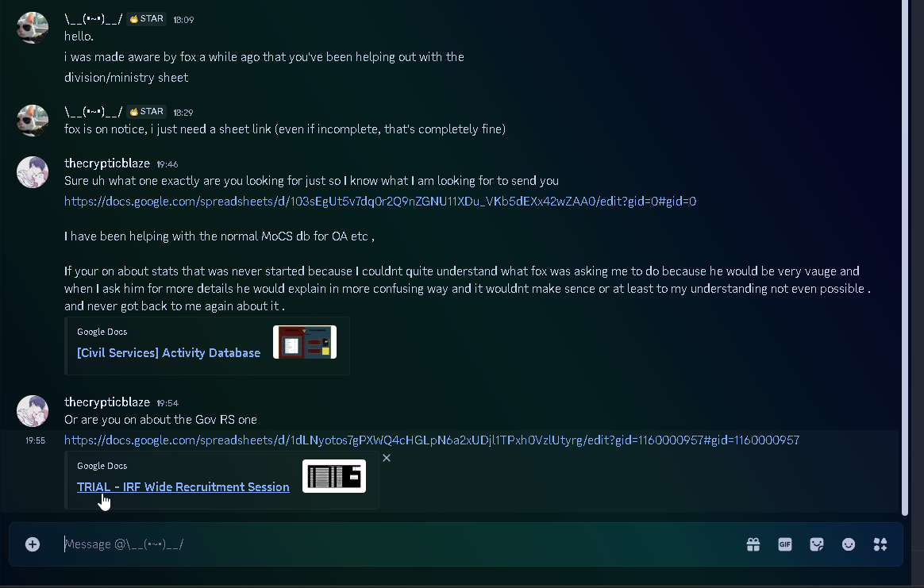Open the GIF picker
924x588 pixels.
785,544
